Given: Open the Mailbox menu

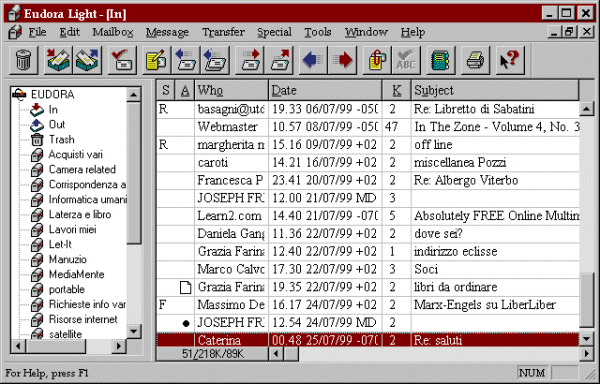Looking at the screenshot, I should coord(113,32).
